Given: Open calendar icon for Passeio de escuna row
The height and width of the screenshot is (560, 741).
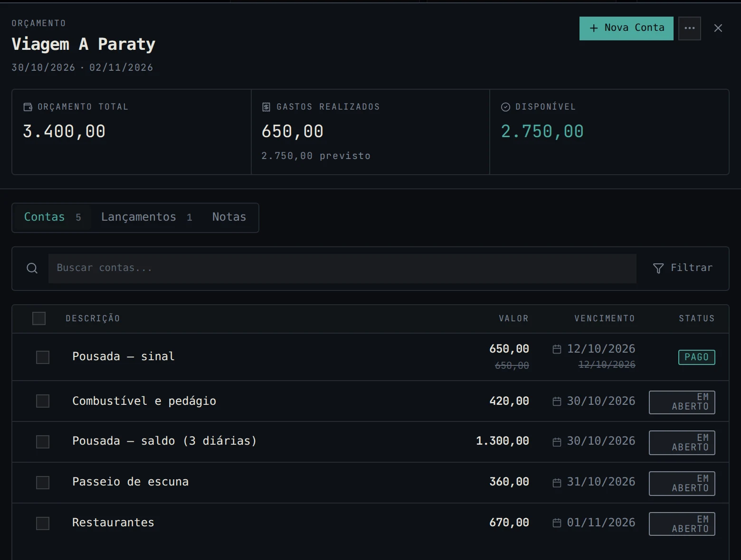Looking at the screenshot, I should pyautogui.click(x=557, y=483).
